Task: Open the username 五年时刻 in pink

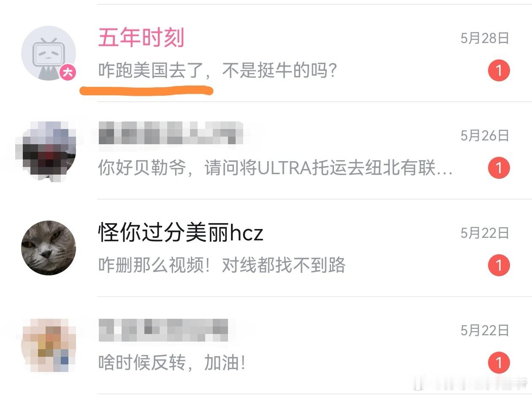Action: (x=141, y=38)
